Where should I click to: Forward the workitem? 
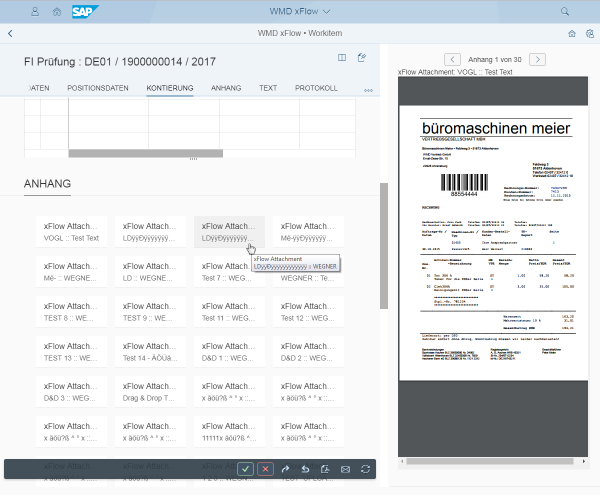[x=285, y=469]
